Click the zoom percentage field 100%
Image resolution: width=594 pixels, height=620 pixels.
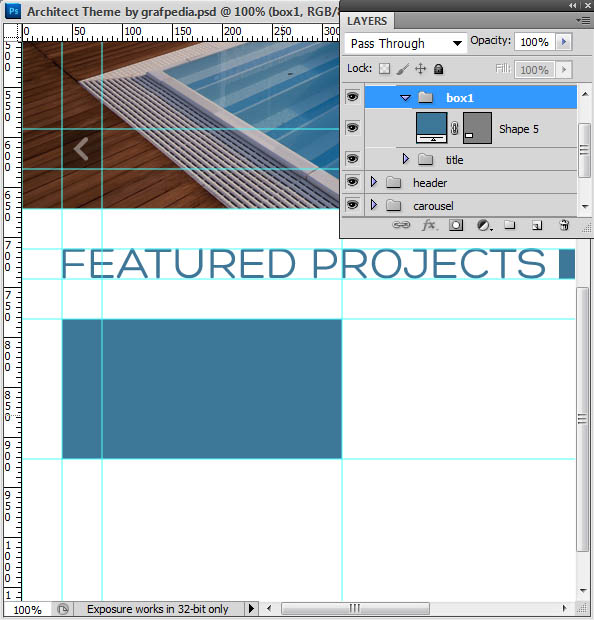click(x=27, y=609)
